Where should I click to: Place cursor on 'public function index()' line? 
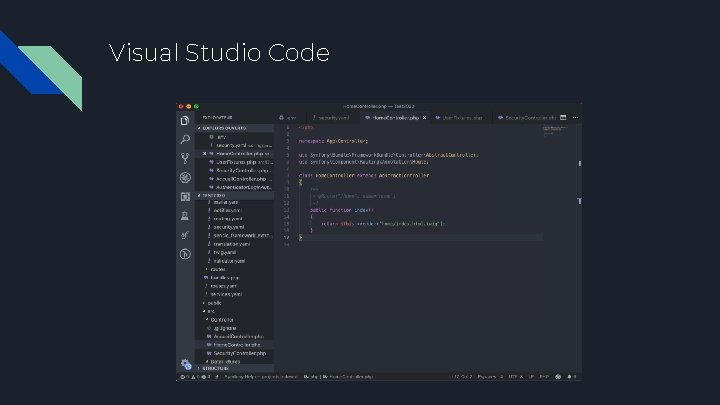342,210
